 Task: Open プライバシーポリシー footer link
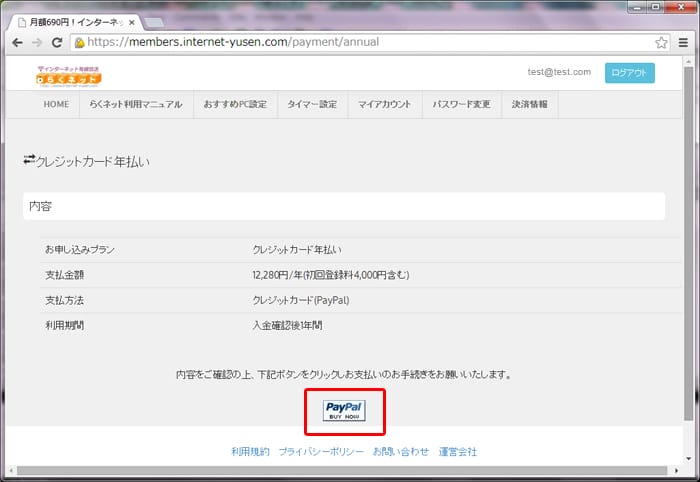click(321, 452)
